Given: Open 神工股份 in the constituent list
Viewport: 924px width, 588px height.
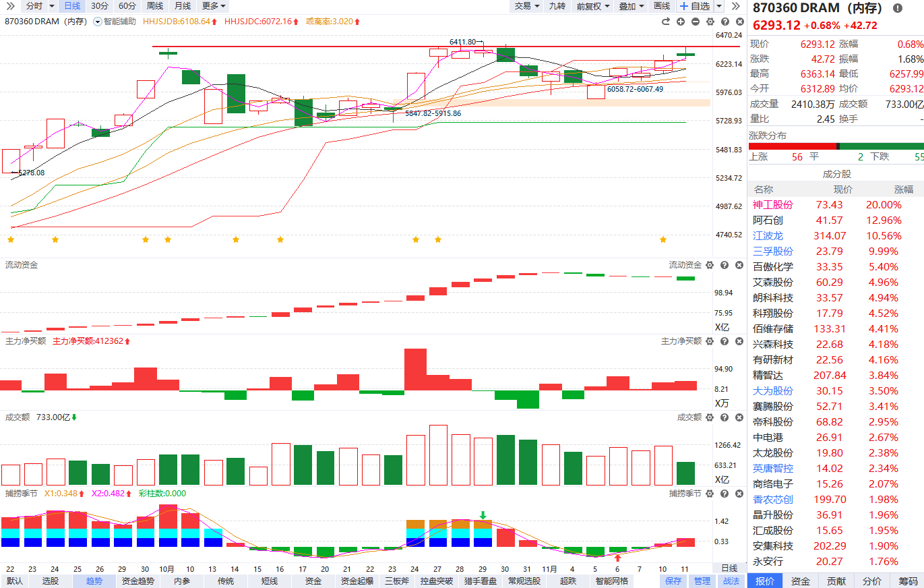Looking at the screenshot, I should 773,205.
